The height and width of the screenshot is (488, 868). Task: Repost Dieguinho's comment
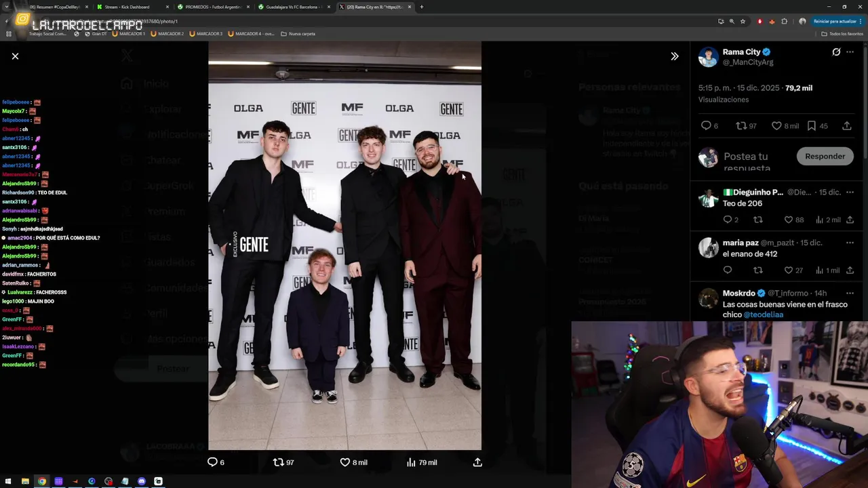[x=758, y=220]
